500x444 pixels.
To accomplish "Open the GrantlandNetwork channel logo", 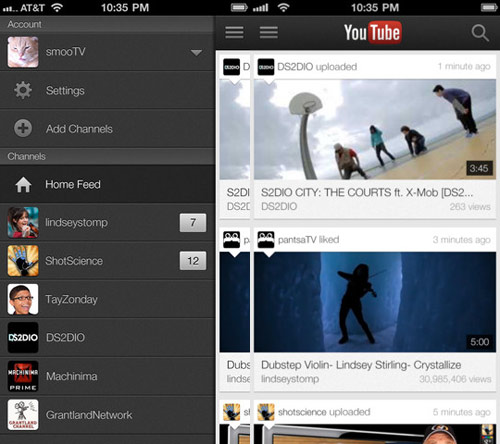I will [23, 415].
